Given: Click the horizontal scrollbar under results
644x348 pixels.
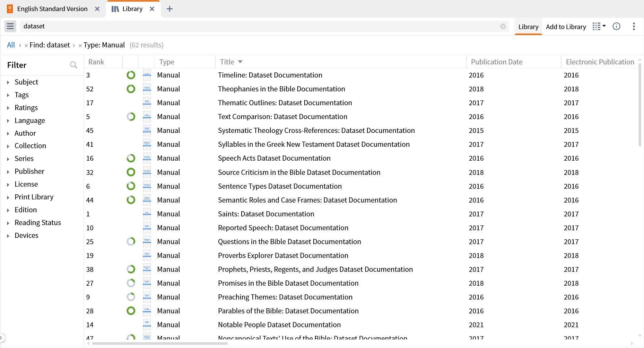Looking at the screenshot, I should tap(160, 343).
